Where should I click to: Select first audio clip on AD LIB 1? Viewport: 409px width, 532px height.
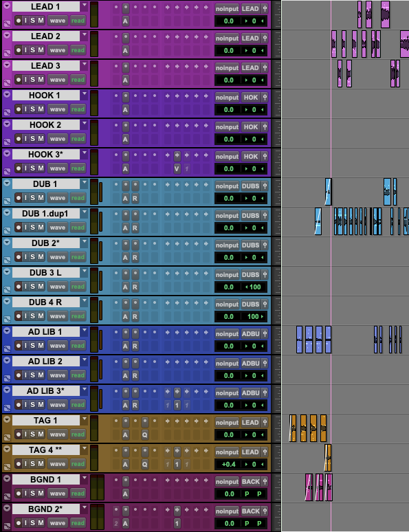[299, 340]
